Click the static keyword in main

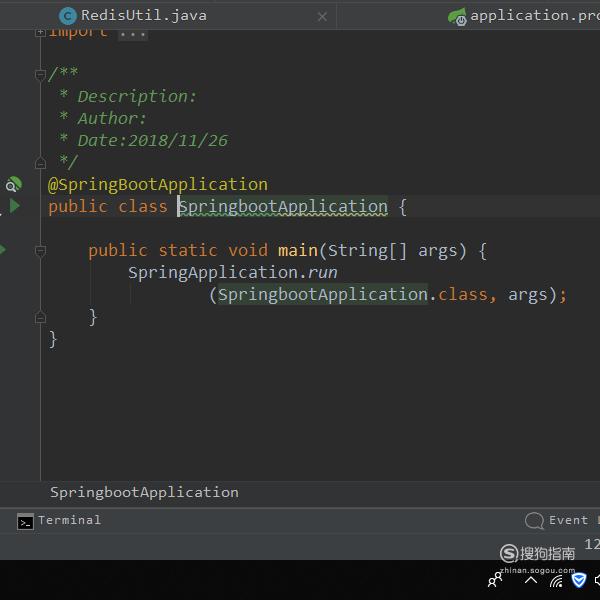(188, 251)
